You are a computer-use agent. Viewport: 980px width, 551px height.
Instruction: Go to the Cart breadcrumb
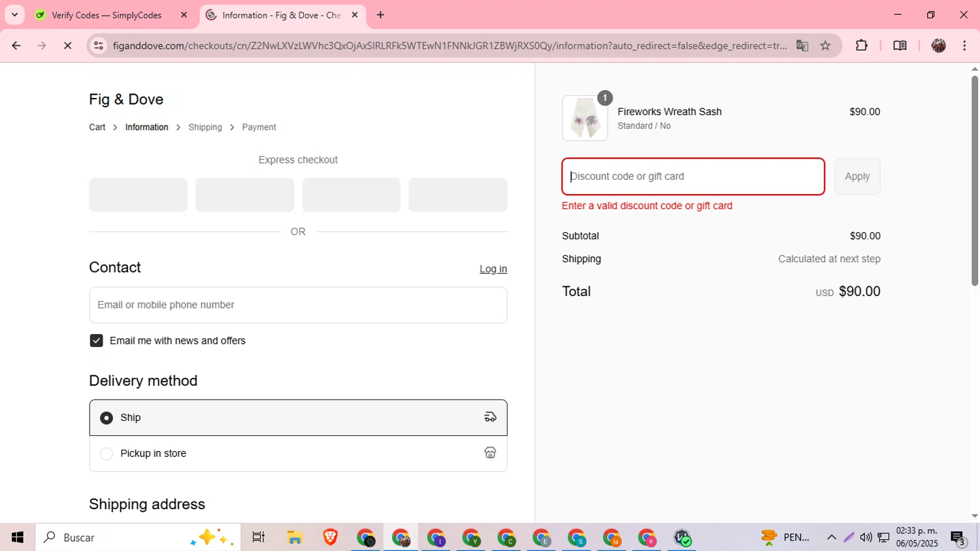tap(97, 127)
